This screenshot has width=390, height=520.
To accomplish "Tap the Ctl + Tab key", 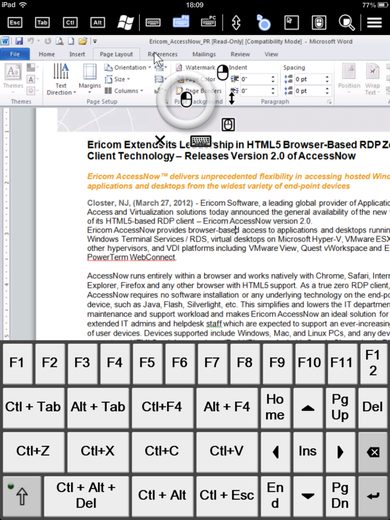I will click(x=33, y=407).
